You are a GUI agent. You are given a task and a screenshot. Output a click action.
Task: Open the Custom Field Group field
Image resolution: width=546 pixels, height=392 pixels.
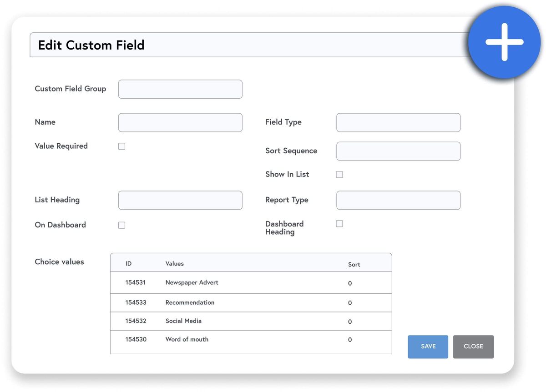180,89
